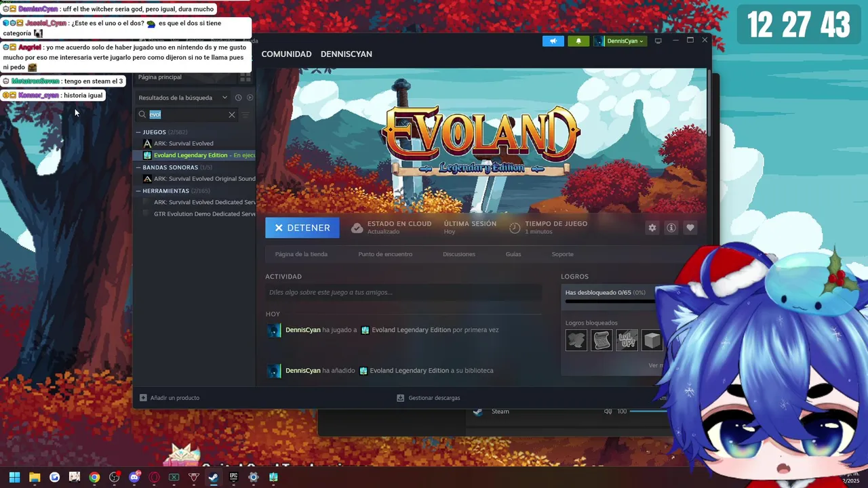Click first locked achievement thumbnail
The width and height of the screenshot is (868, 488).
pyautogui.click(x=576, y=340)
